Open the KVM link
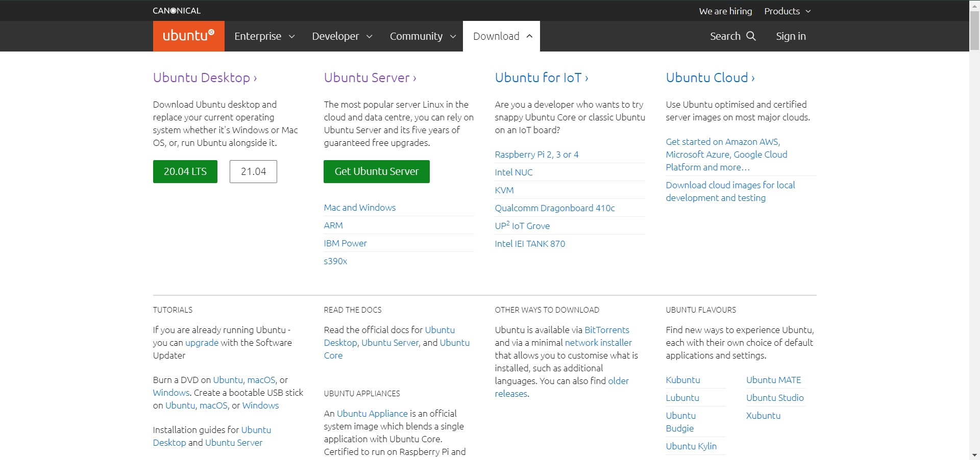 pos(504,190)
